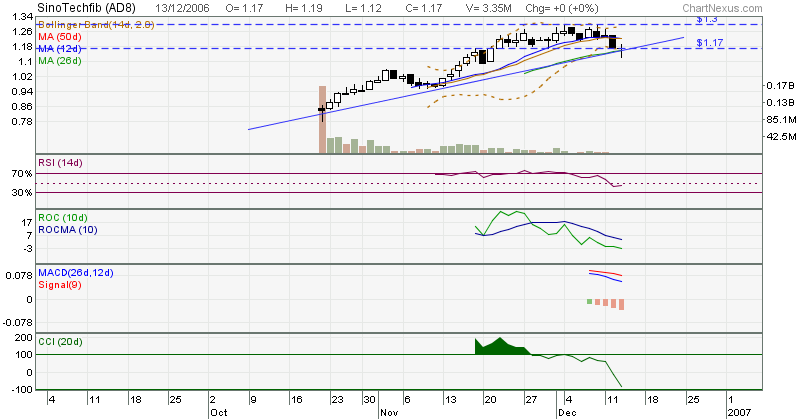Select the Bollinger Band(14d, 2.0) legend label

(96, 24)
